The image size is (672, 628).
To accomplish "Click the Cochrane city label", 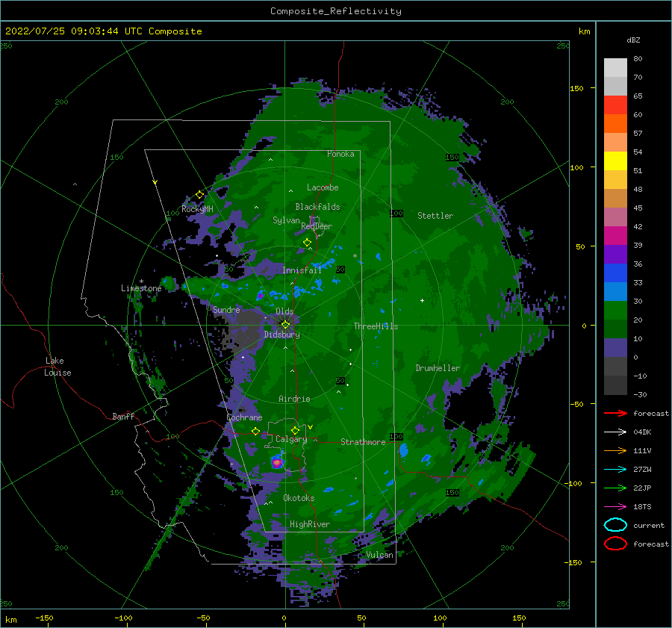I will (x=244, y=417).
